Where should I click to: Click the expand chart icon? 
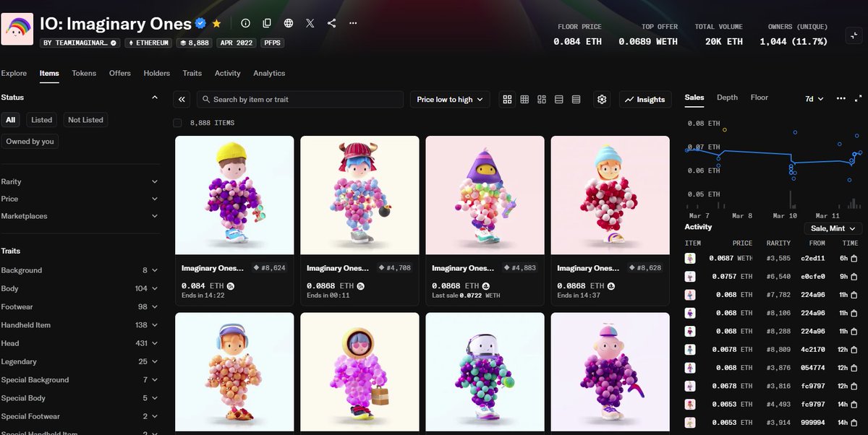[859, 98]
